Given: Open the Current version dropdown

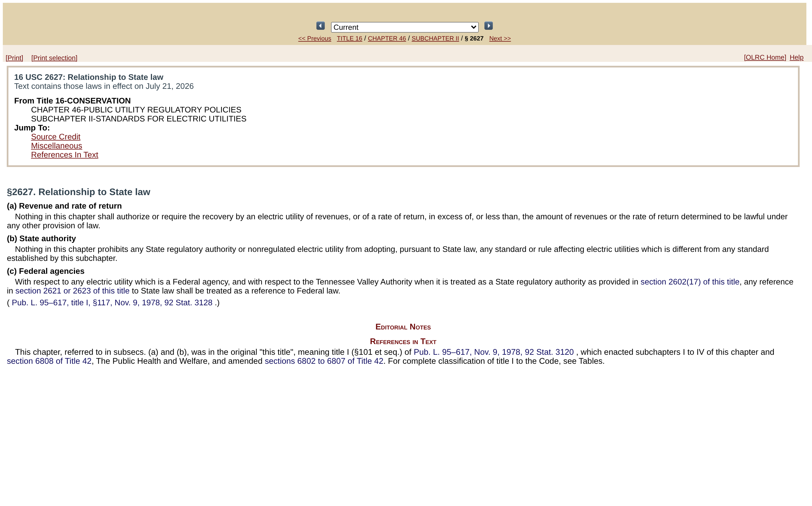Looking at the screenshot, I should coord(405,27).
